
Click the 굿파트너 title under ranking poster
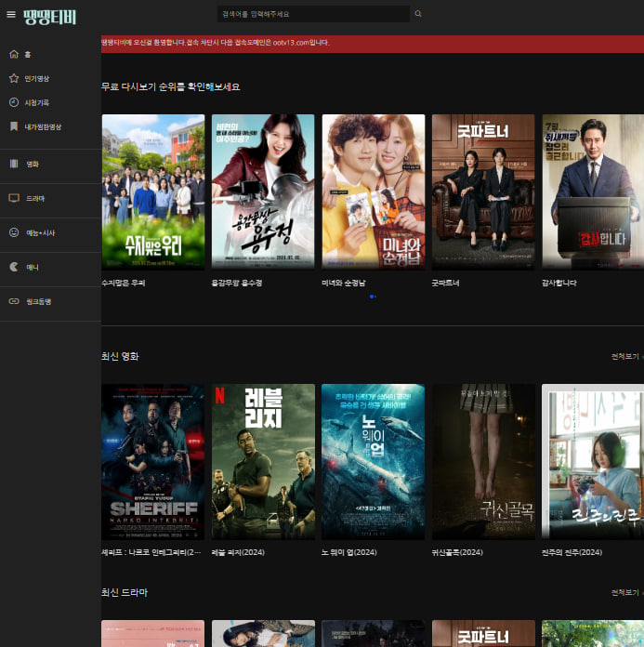click(x=445, y=283)
